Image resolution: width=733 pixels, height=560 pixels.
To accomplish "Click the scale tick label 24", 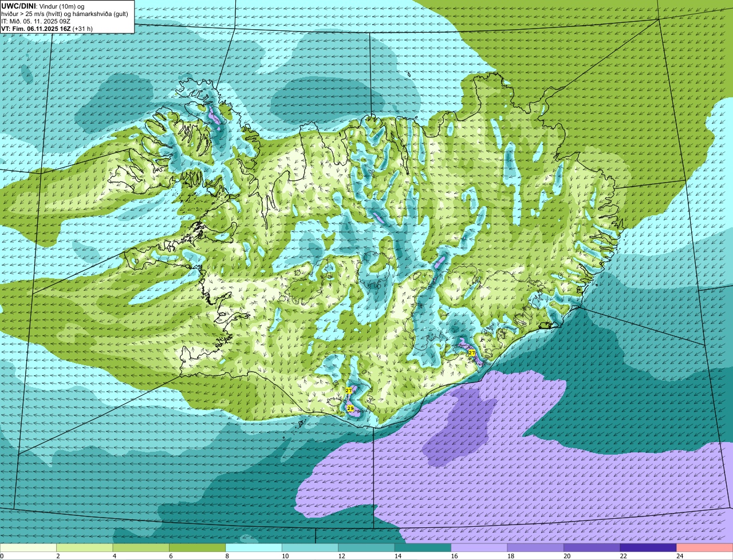I will coord(680,556).
